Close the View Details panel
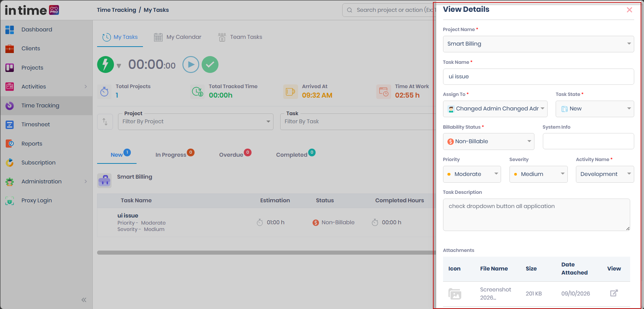 point(630,10)
